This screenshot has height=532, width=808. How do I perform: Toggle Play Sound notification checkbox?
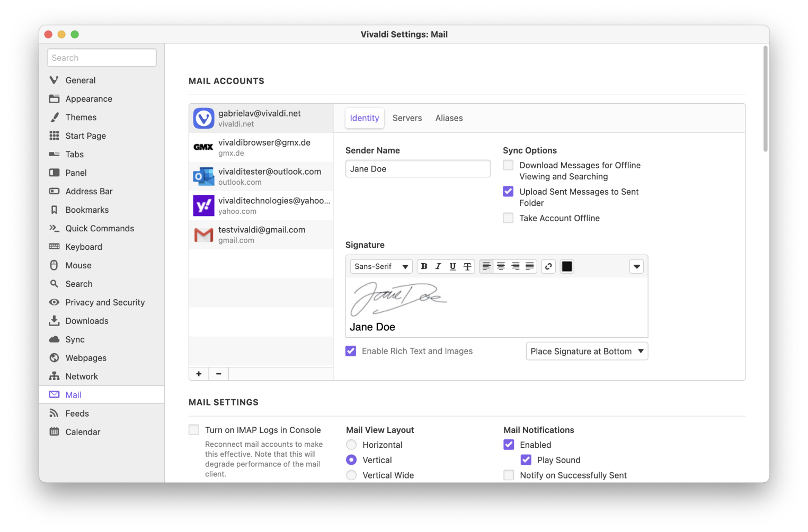click(x=526, y=460)
